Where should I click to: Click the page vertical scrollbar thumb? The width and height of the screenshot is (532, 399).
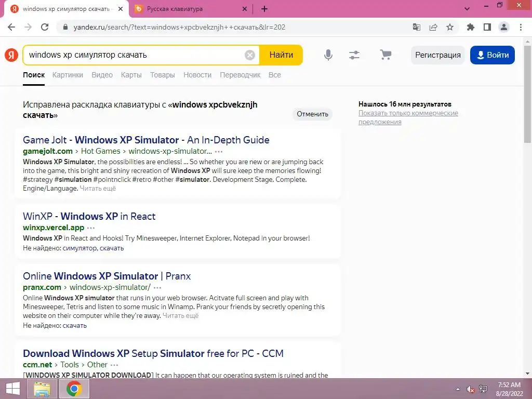point(527,94)
